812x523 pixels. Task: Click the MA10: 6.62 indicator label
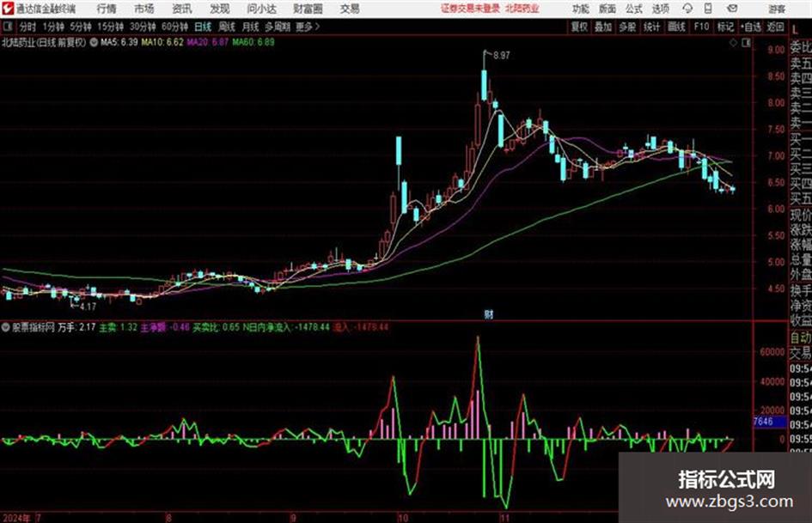coord(162,42)
